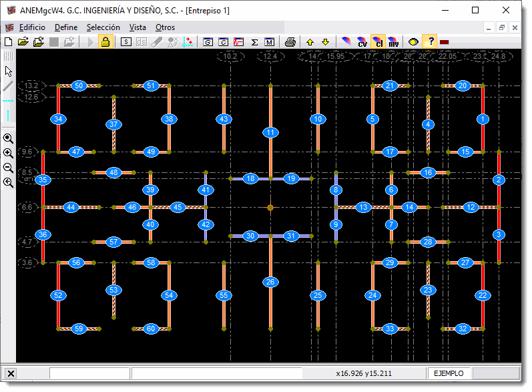The image size is (532, 392).
Task: Click the zoom previous magnifier icon
Action: pos(8,182)
